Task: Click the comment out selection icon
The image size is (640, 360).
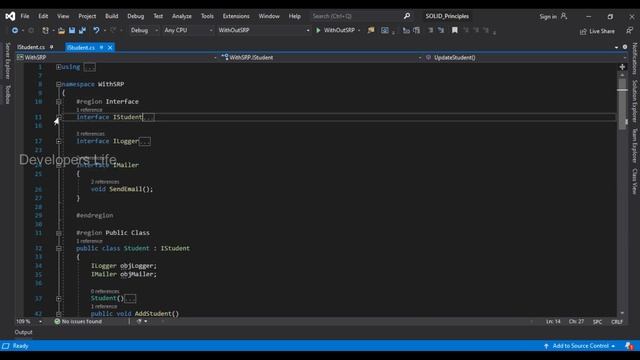Action: pyautogui.click(x=431, y=30)
